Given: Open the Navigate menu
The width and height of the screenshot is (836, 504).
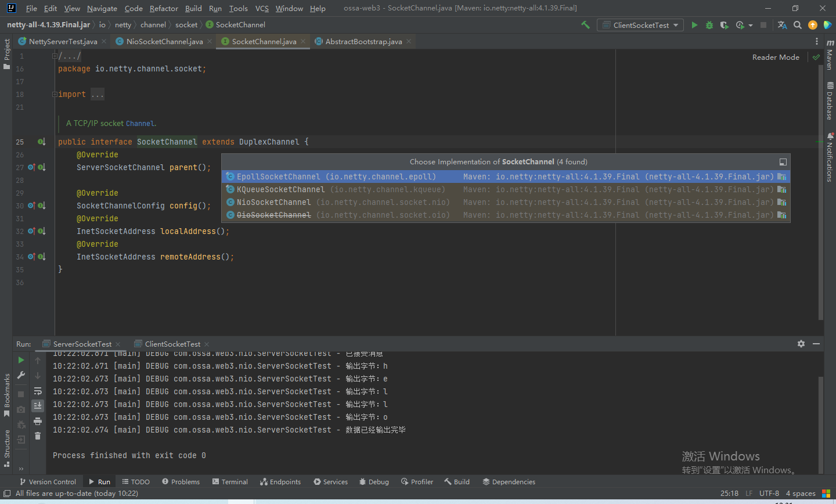Looking at the screenshot, I should 102,8.
